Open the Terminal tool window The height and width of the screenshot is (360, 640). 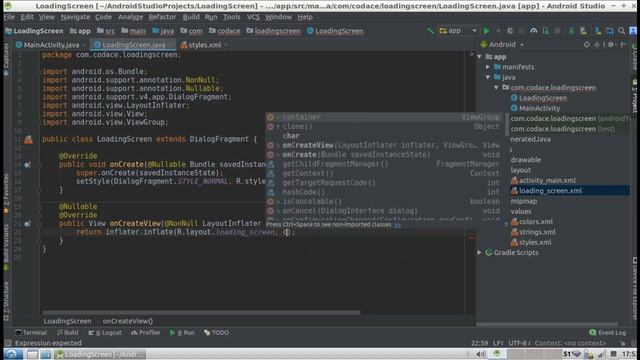31,333
